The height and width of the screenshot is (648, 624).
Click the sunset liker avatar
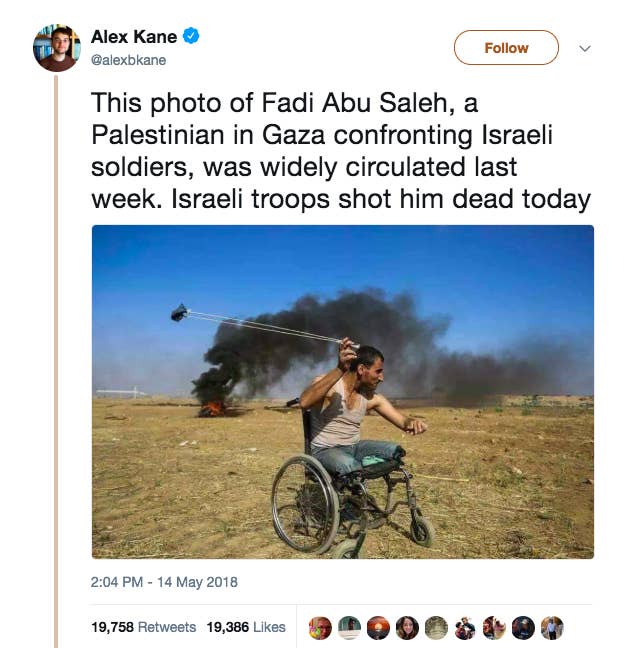[378, 627]
